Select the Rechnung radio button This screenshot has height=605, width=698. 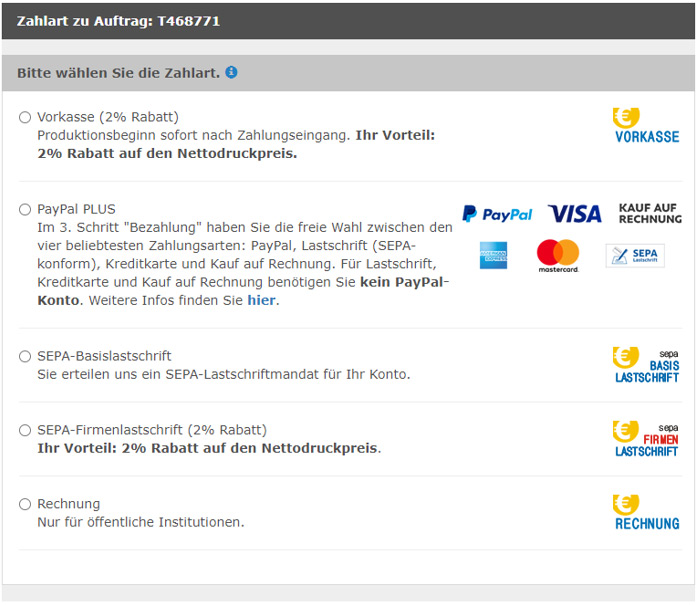(x=25, y=504)
